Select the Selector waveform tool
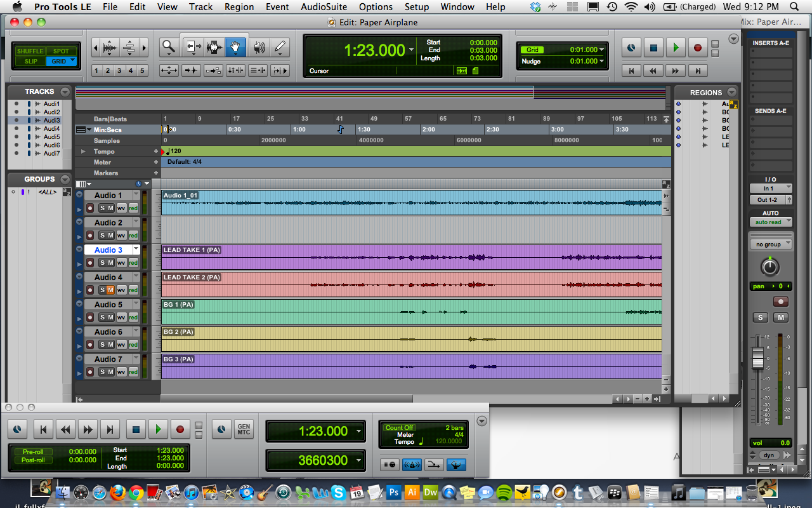Screen dimensions: 812x508 click(x=214, y=46)
